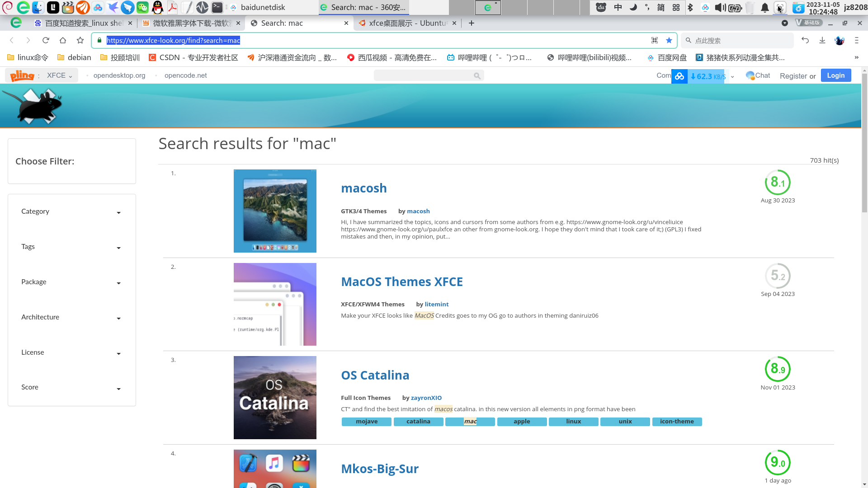Show more bookmarks via double chevron
Viewport: 868px width, 488px height.
(x=856, y=57)
